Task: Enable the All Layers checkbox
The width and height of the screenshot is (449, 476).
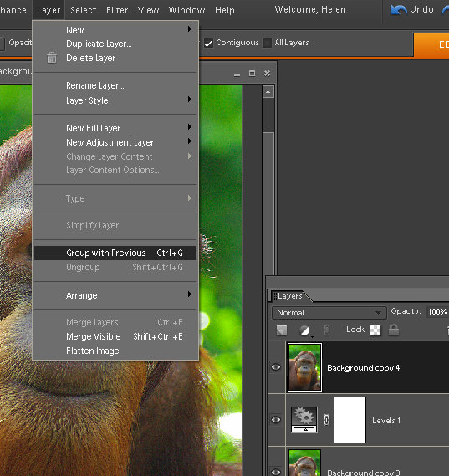Action: (x=267, y=43)
